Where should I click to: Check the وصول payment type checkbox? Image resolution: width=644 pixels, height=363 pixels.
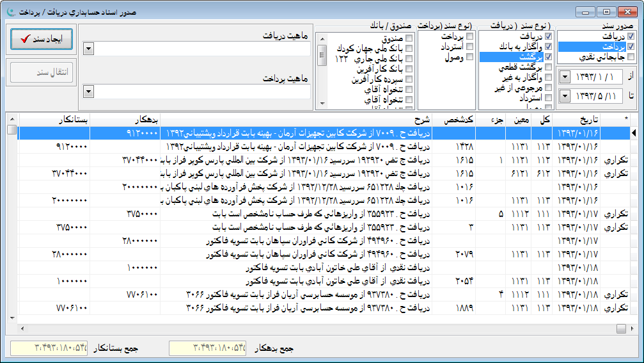pos(470,57)
